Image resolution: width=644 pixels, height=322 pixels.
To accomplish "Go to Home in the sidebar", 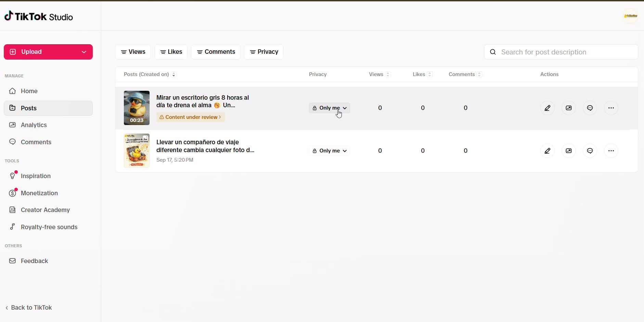I will coord(48,91).
